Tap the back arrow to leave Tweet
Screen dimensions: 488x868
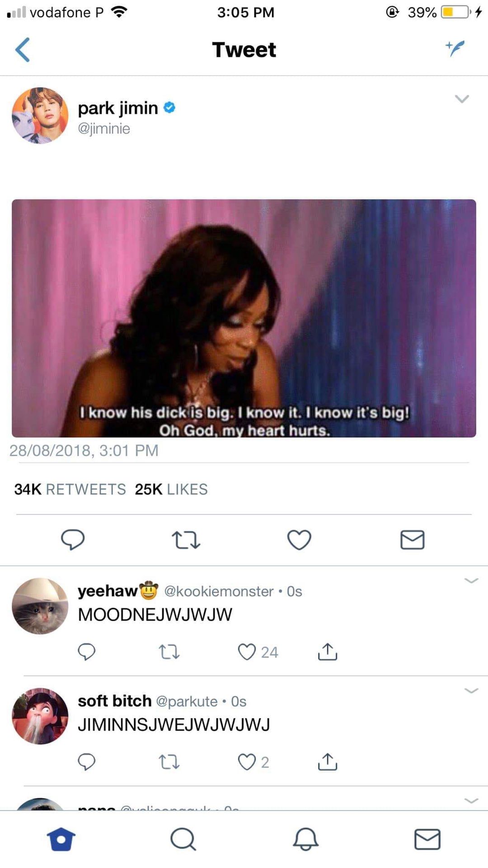tap(23, 50)
